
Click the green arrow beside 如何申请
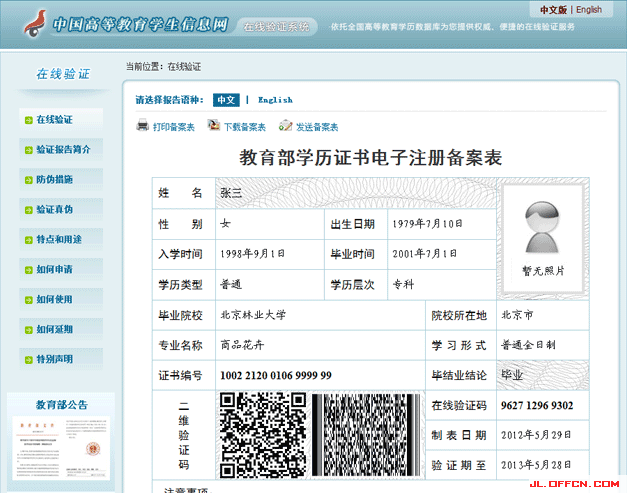(x=28, y=269)
